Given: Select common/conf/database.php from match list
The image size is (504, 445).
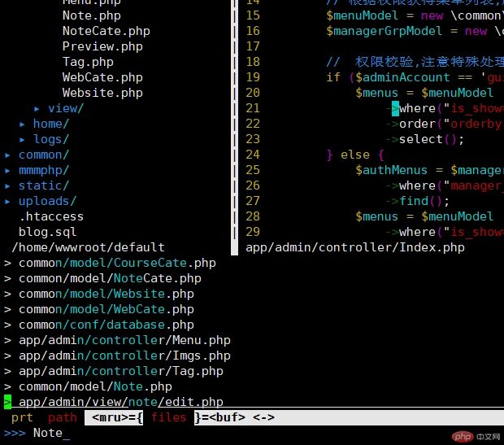Looking at the screenshot, I should [x=106, y=325].
